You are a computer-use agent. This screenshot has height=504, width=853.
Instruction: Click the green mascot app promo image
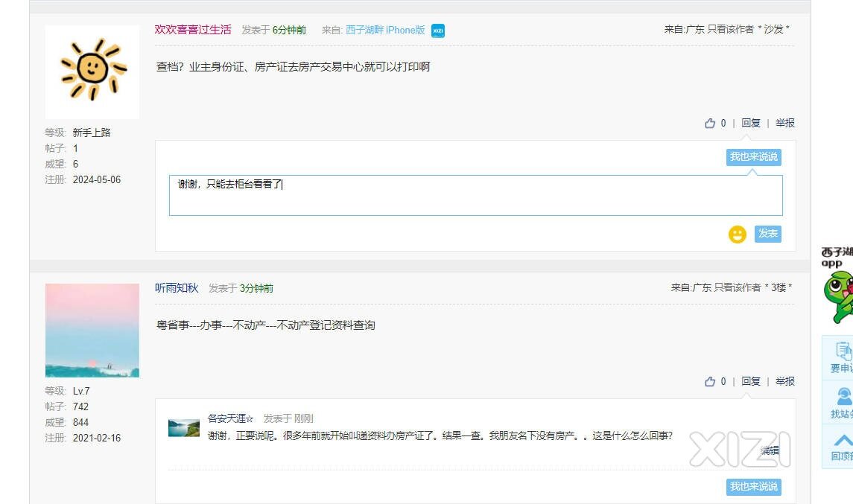[838, 297]
